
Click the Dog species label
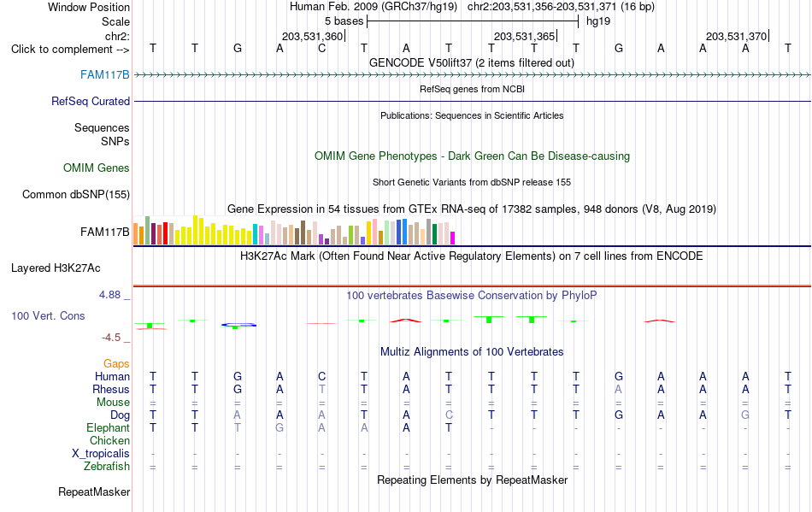(120, 415)
